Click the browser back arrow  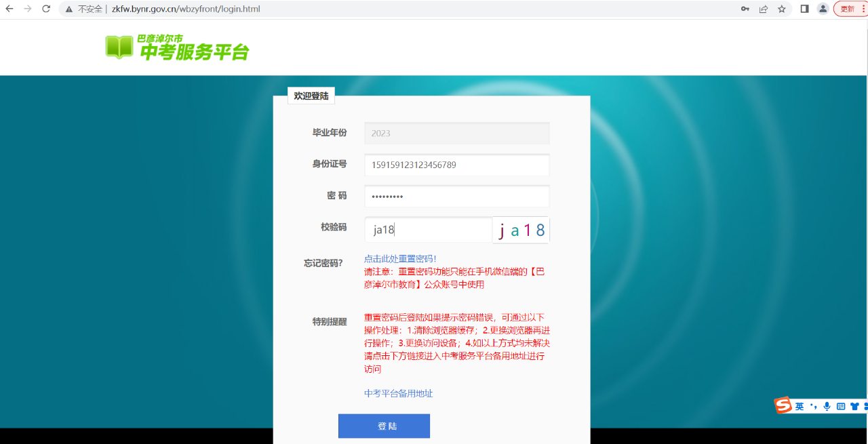pyautogui.click(x=9, y=9)
